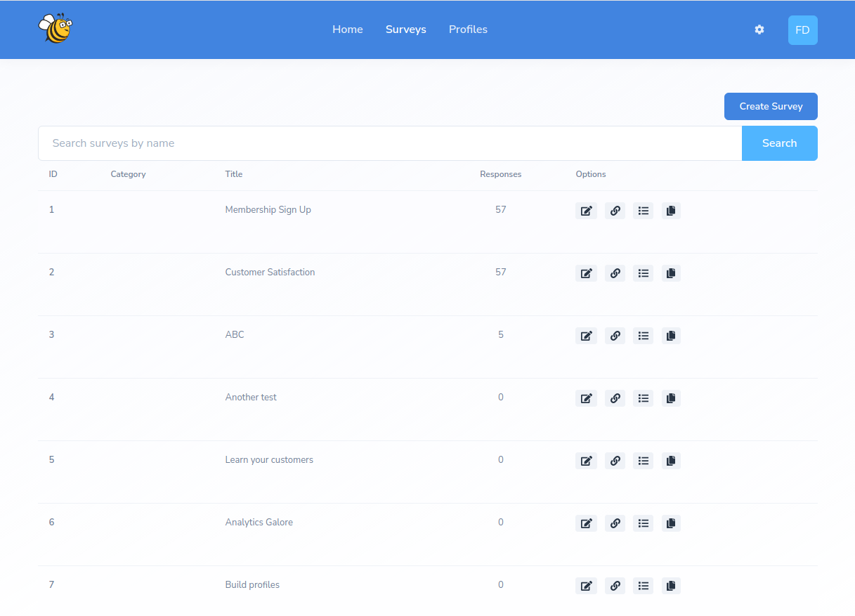
Task: Duplicate the Build profiles survey
Action: pos(671,586)
